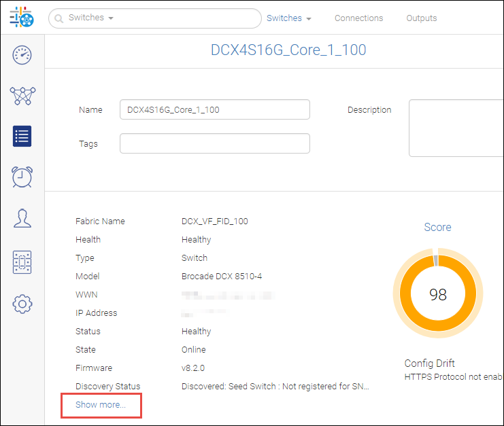Viewport: 504px width, 426px height.
Task: Click the magnifier icon in search bar
Action: [x=60, y=18]
